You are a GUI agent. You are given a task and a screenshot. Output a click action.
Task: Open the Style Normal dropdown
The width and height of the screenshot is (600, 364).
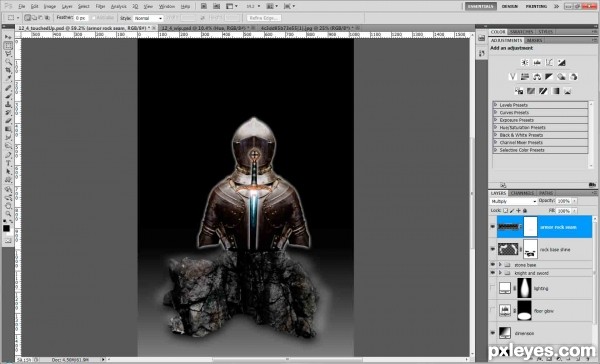pyautogui.click(x=148, y=18)
